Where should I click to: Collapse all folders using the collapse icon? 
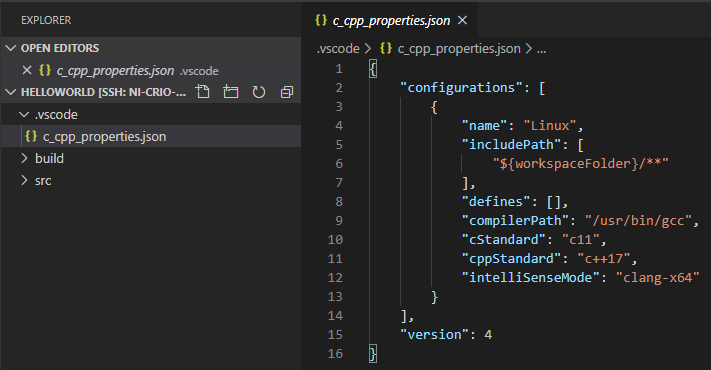(x=287, y=92)
